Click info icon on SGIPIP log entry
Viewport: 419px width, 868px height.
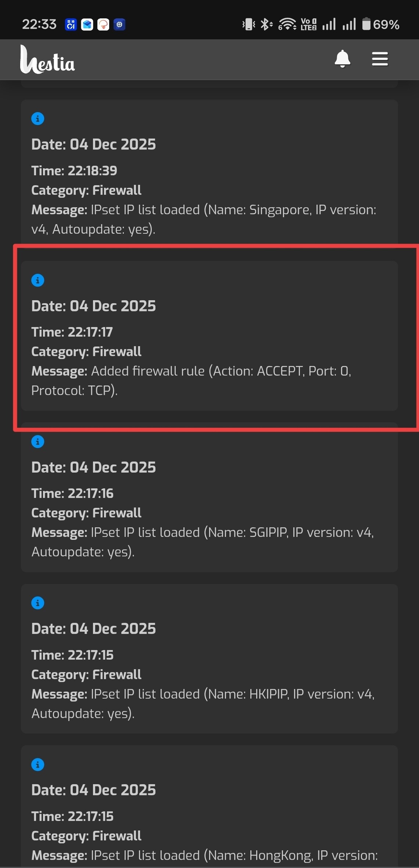tap(38, 442)
